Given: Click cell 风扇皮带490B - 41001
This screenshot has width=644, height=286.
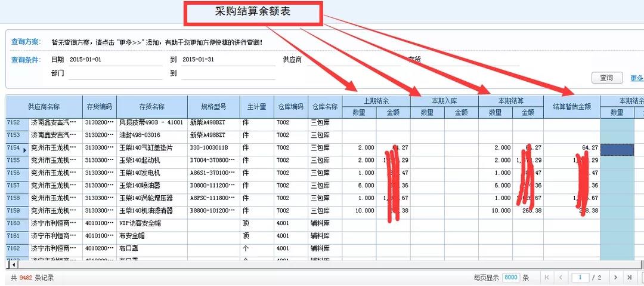Looking at the screenshot, I should point(151,122).
